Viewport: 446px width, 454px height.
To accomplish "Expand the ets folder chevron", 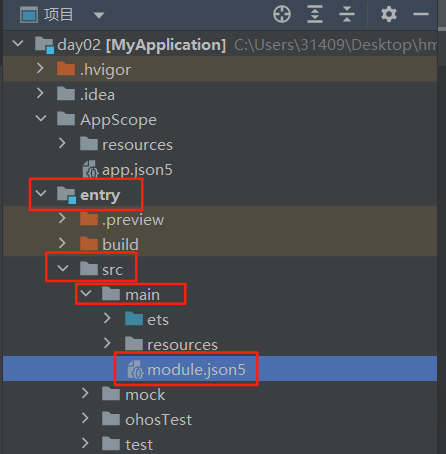I will 107,318.
